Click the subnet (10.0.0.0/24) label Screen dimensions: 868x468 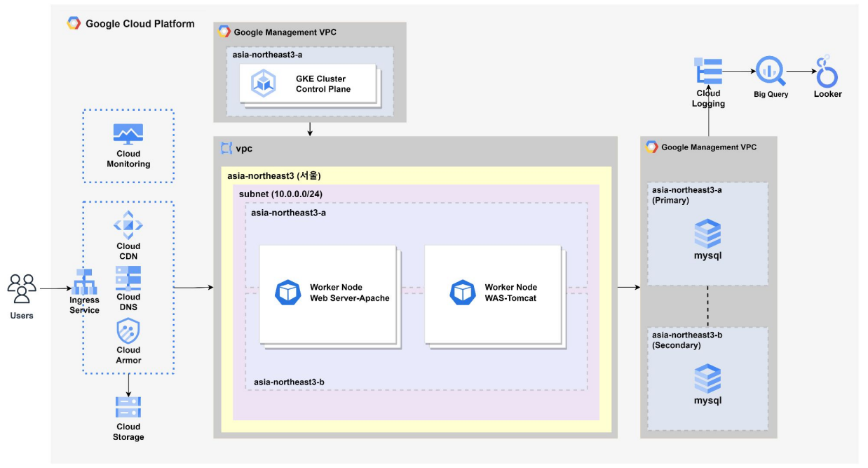pos(276,193)
